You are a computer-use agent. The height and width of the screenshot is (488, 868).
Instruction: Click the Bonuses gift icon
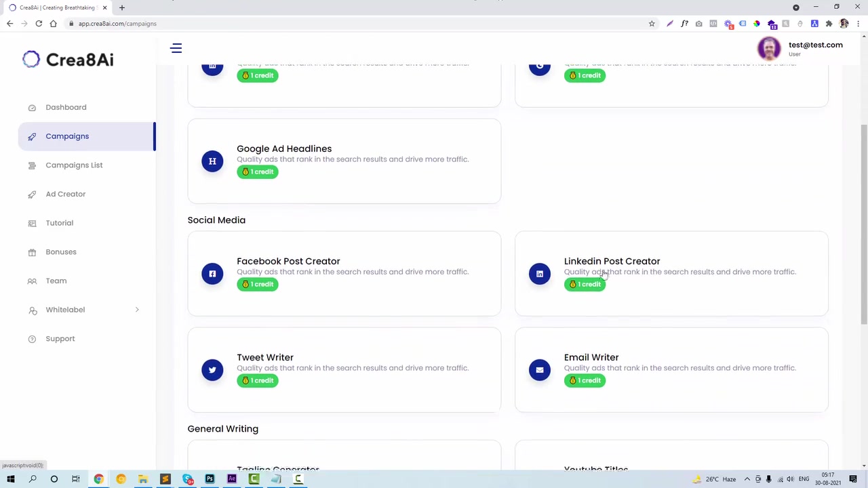coord(32,252)
